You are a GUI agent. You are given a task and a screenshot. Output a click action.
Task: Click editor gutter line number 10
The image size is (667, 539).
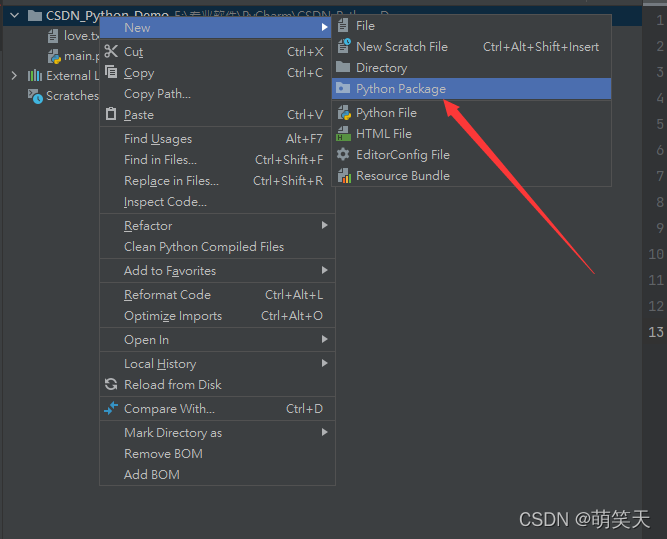click(x=656, y=254)
